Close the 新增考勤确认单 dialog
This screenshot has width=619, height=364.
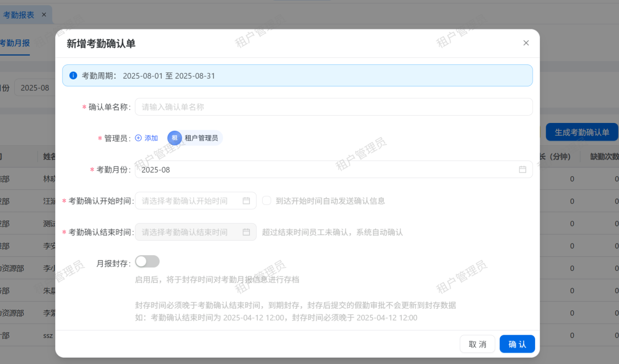pos(526,43)
